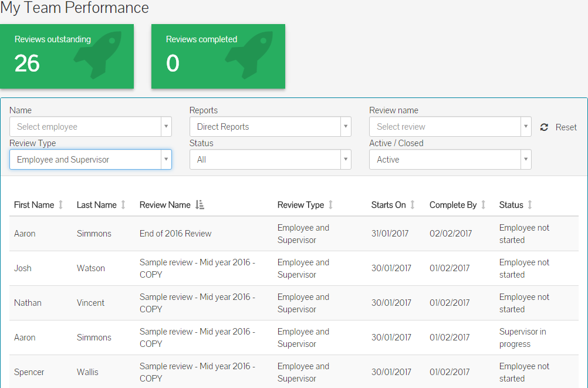This screenshot has width=588, height=388.
Task: Expand the Review Type dropdown
Action: tap(90, 160)
